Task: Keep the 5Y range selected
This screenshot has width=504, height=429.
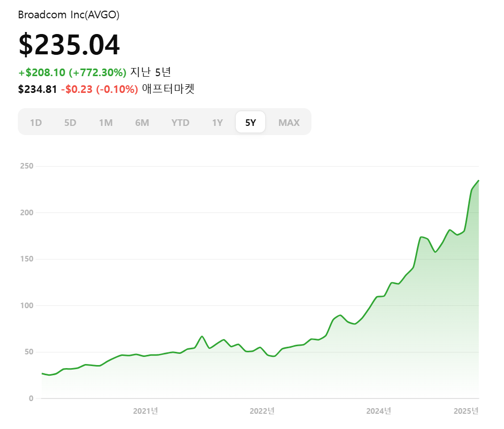Action: [x=250, y=122]
